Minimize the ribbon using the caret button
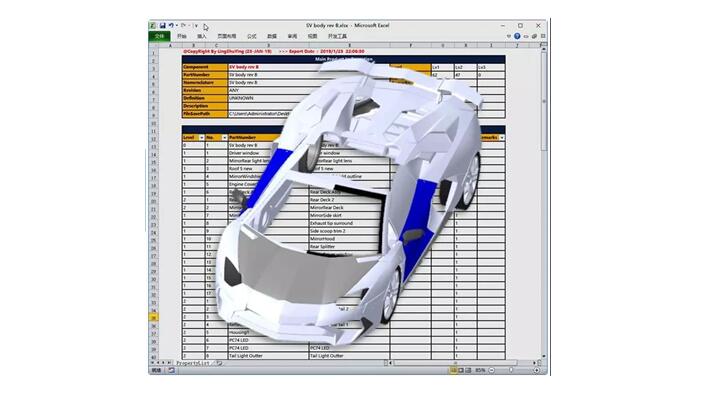The height and width of the screenshot is (396, 716). 509,36
